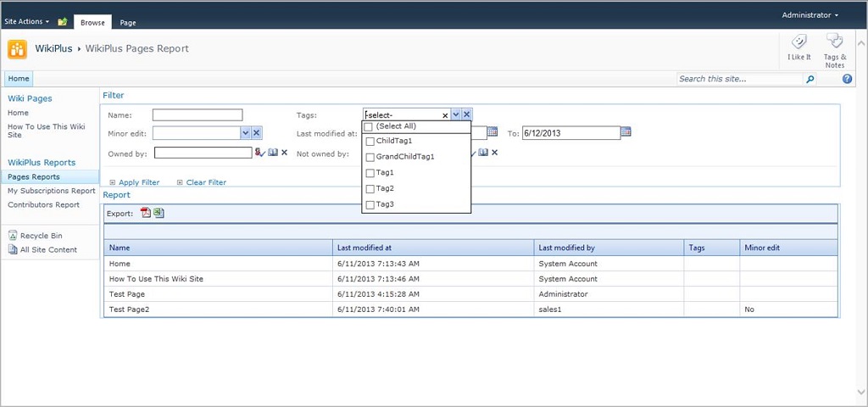Viewport: 868px width, 407px height.
Task: Enable the Tag3 checkbox
Action: click(x=370, y=205)
